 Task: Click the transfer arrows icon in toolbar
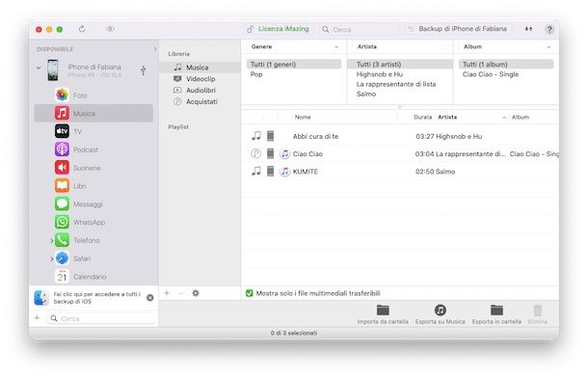(x=528, y=29)
